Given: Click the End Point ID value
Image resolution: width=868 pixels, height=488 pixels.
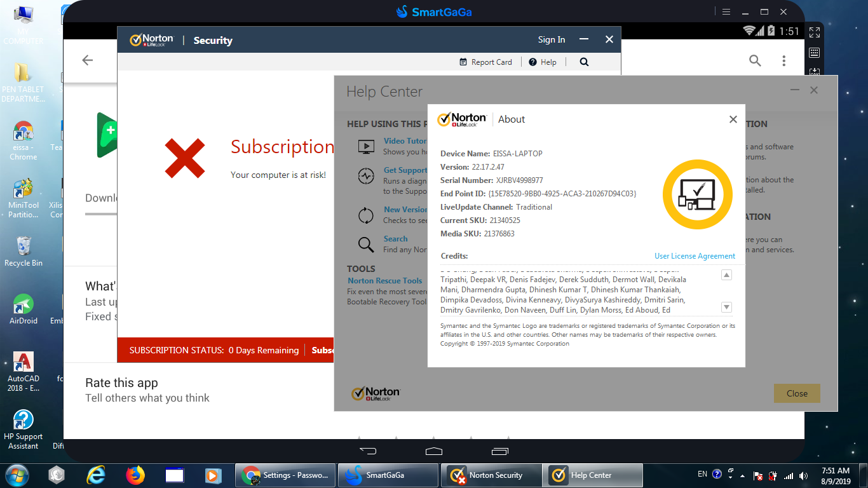Looking at the screenshot, I should pyautogui.click(x=562, y=194).
